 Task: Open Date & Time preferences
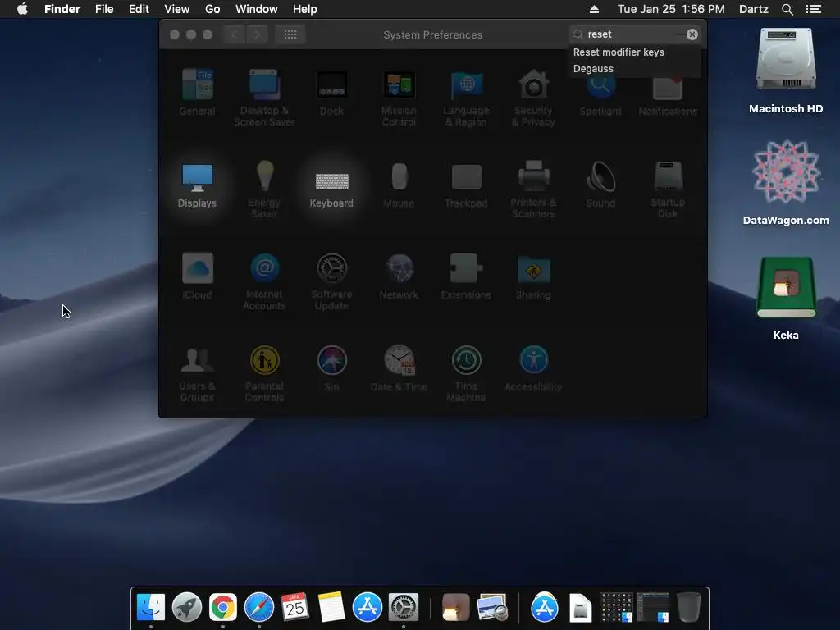399,369
